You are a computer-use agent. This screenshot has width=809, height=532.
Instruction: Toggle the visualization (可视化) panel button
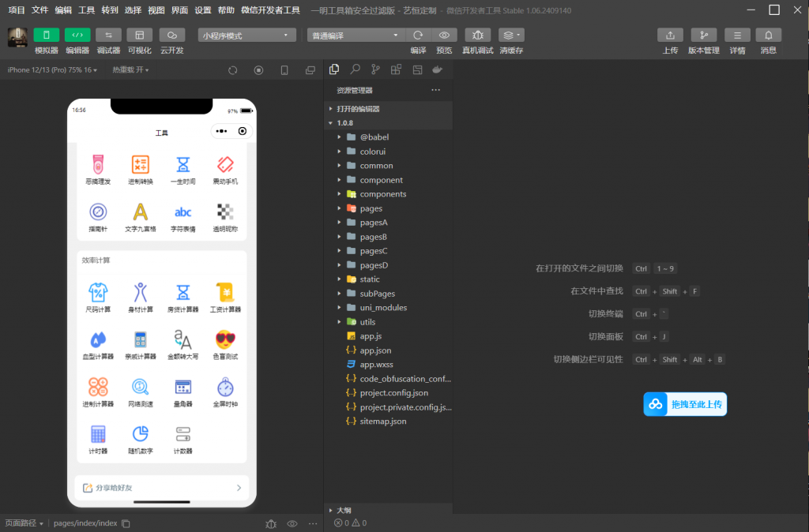[140, 35]
